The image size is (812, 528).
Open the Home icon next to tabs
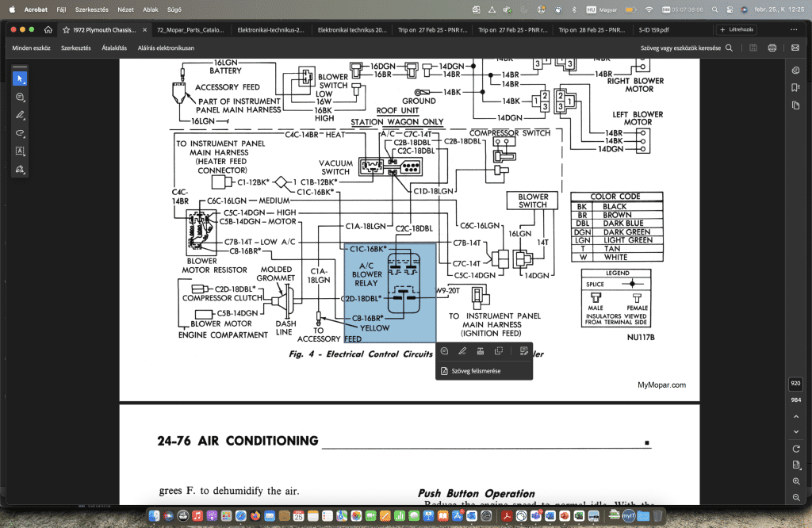point(48,29)
